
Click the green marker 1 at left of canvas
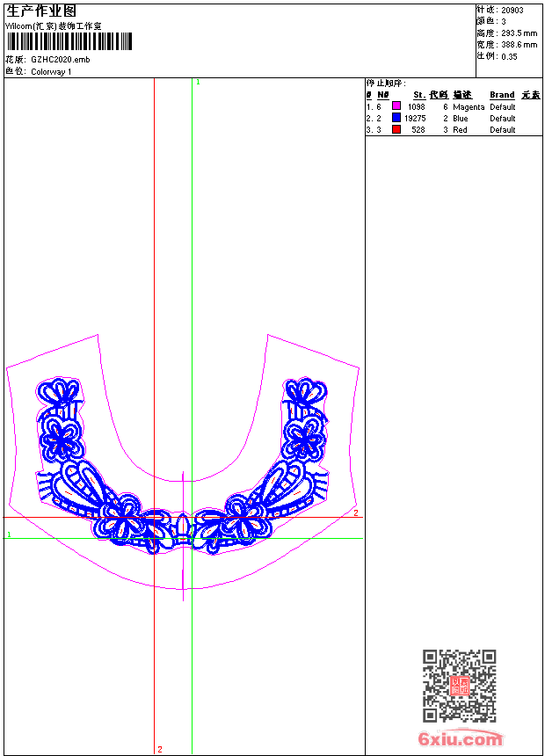[9, 534]
